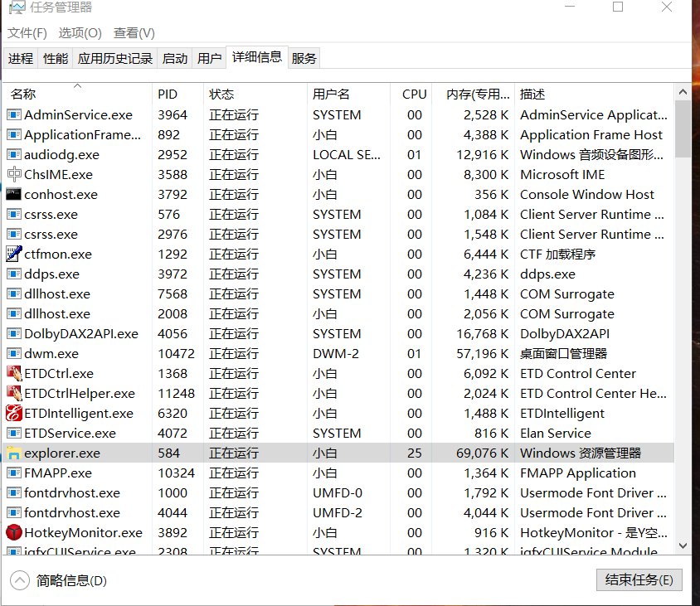The width and height of the screenshot is (700, 606).
Task: Click the icon of fontdrvhost.exe PID 1000
Action: coord(14,493)
